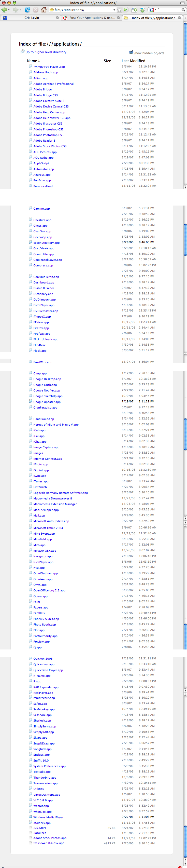Sort by Last Modified column

pyautogui.click(x=134, y=61)
